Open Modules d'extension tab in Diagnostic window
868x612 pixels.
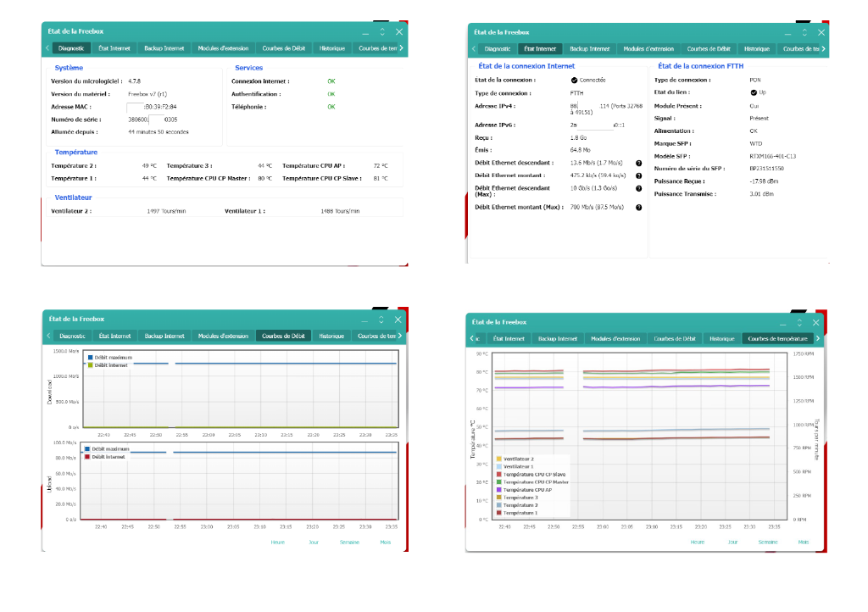[x=223, y=48]
